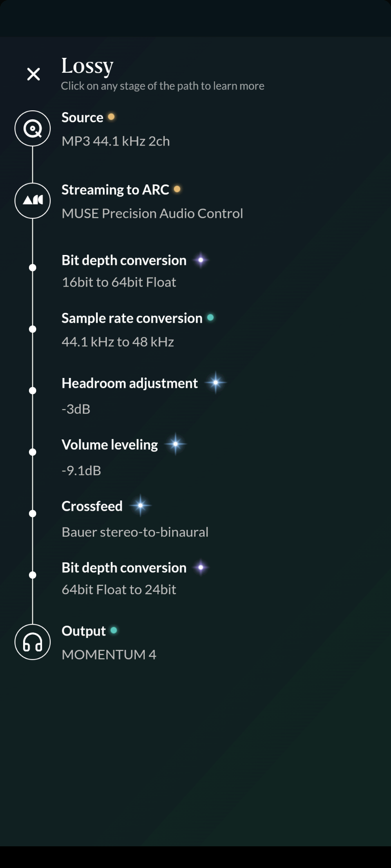Click the blue sparkle beside Volume leveling
Image resolution: width=391 pixels, height=868 pixels.
[176, 444]
